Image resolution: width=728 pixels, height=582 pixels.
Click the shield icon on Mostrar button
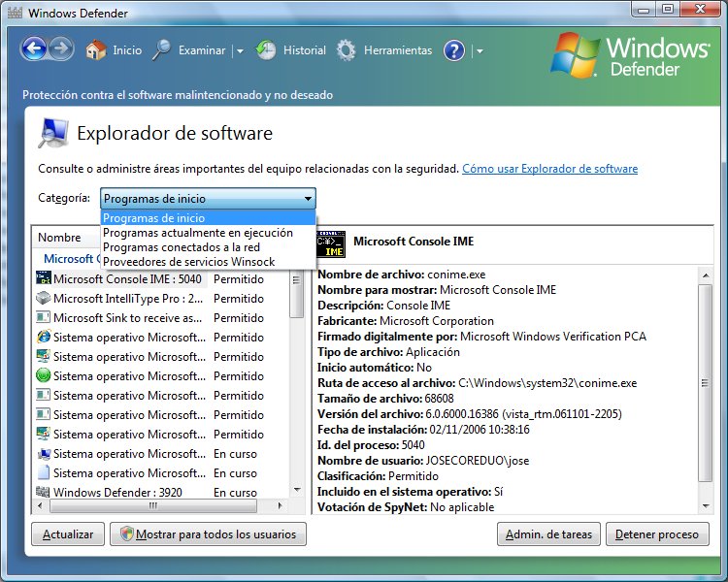pyautogui.click(x=126, y=533)
